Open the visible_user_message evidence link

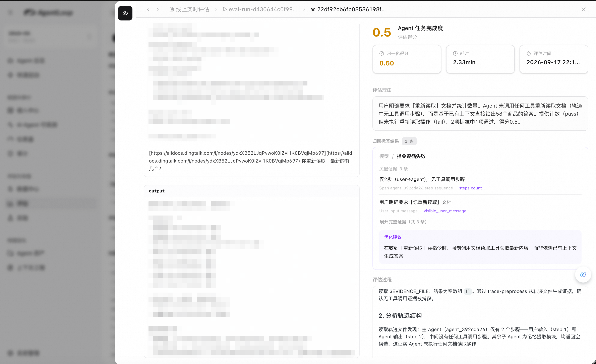click(x=445, y=211)
